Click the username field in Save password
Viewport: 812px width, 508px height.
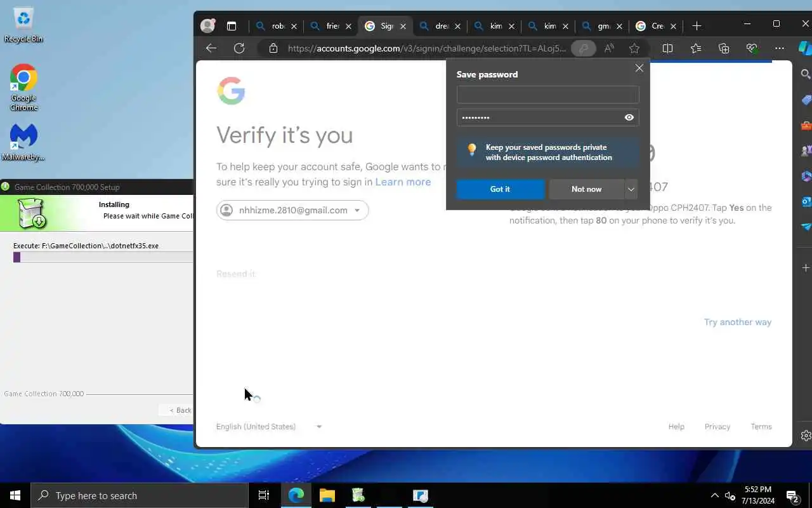point(547,95)
